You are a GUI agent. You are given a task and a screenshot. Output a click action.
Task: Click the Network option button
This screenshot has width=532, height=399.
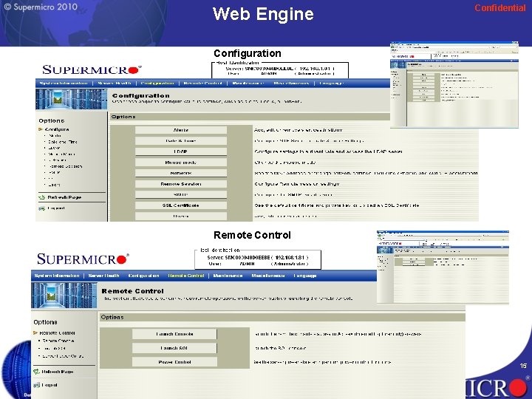coord(181,173)
